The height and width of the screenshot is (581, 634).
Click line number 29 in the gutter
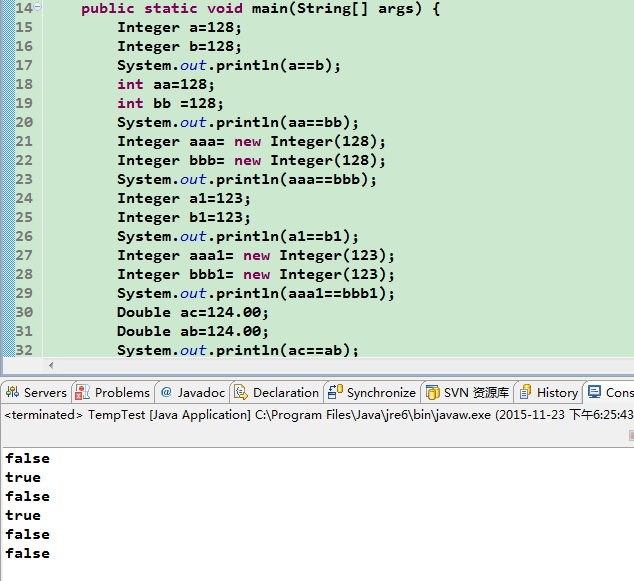tap(24, 293)
